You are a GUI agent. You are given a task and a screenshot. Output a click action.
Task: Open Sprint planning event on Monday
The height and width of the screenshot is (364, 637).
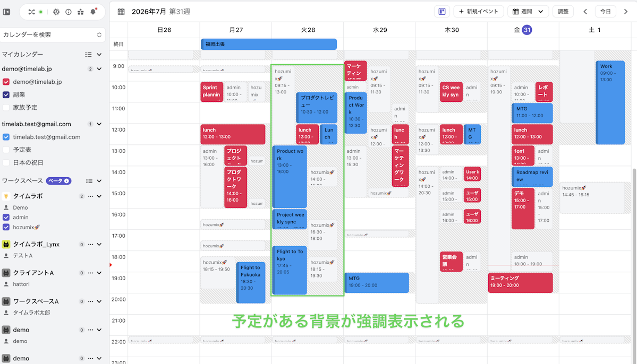click(x=211, y=92)
